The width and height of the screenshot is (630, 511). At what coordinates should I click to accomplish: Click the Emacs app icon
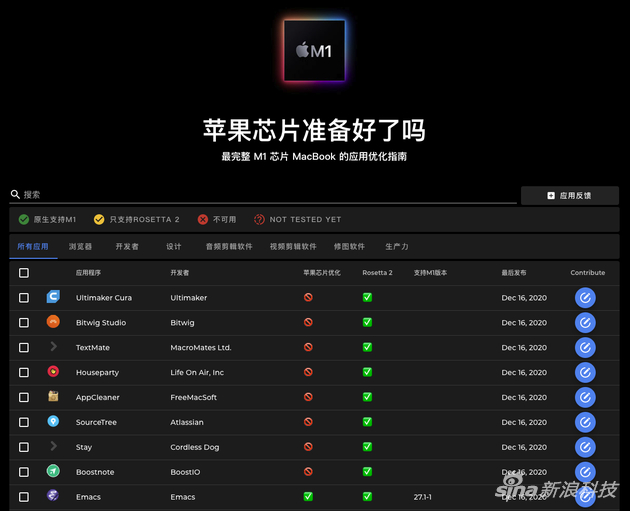tap(53, 495)
